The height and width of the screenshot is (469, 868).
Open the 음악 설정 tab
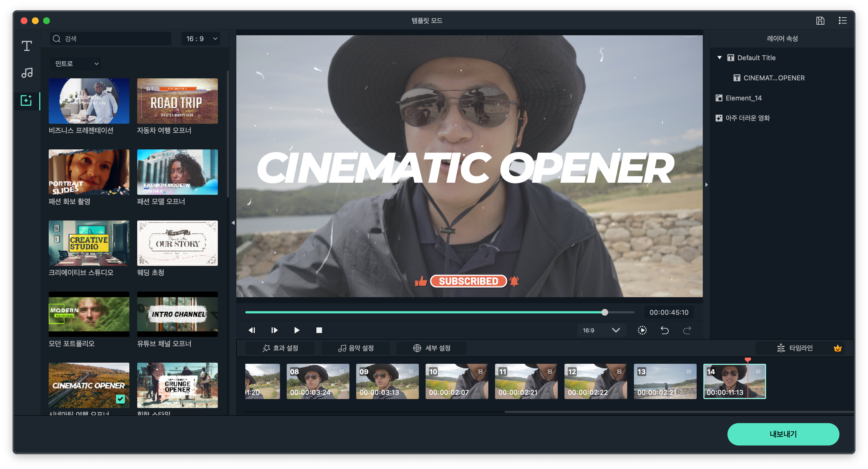356,348
